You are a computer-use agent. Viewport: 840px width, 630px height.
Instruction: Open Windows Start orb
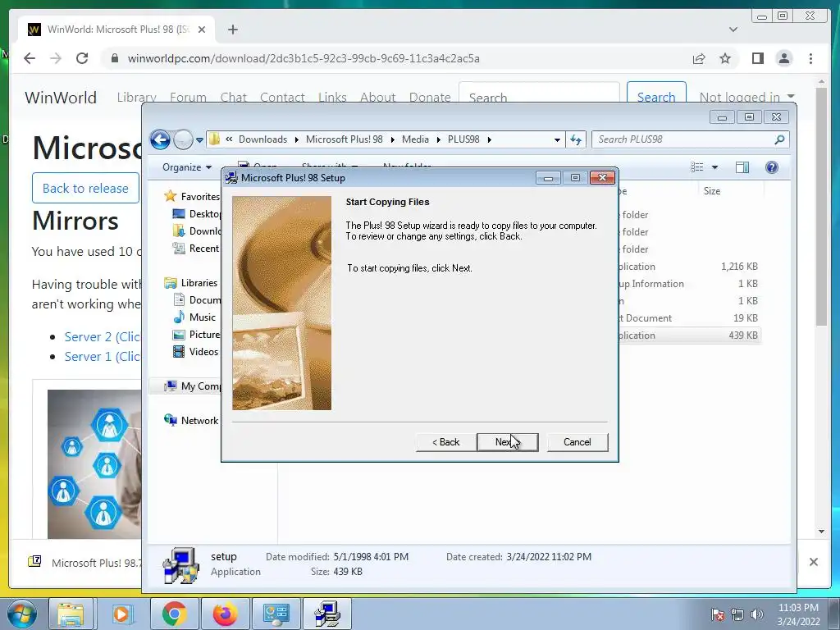[x=22, y=614]
